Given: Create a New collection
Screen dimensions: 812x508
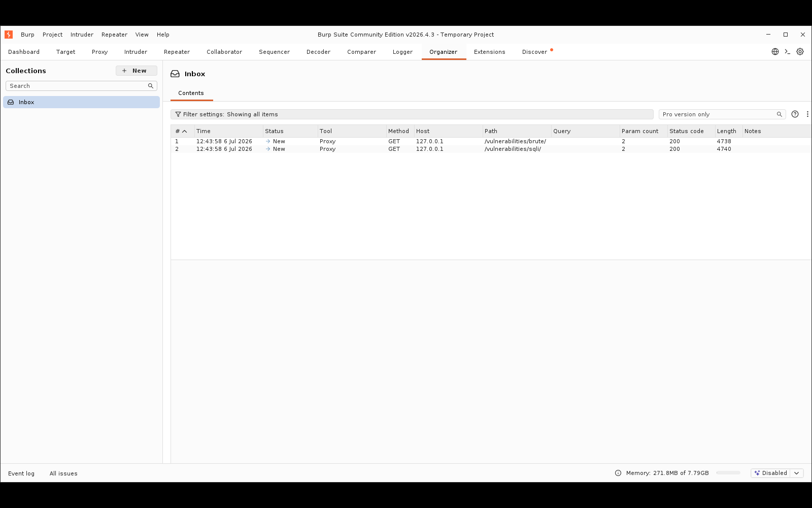Looking at the screenshot, I should pos(136,71).
